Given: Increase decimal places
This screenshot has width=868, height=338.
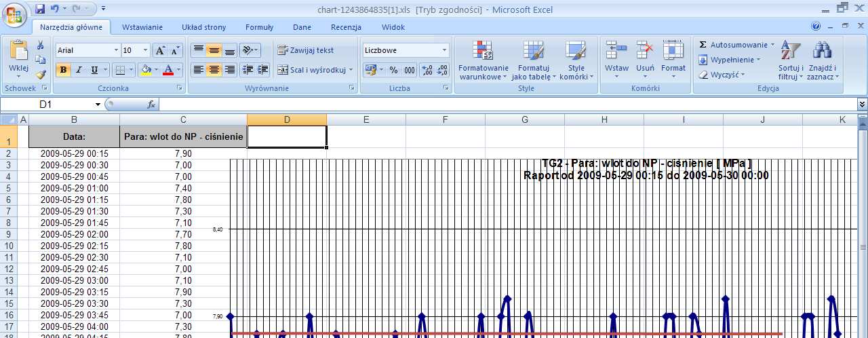Looking at the screenshot, I should pyautogui.click(x=427, y=70).
